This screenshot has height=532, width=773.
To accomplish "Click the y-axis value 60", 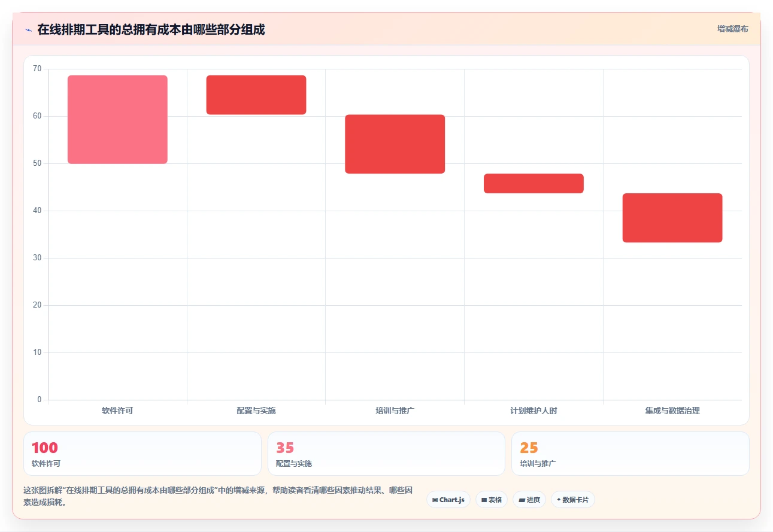I will (x=37, y=116).
